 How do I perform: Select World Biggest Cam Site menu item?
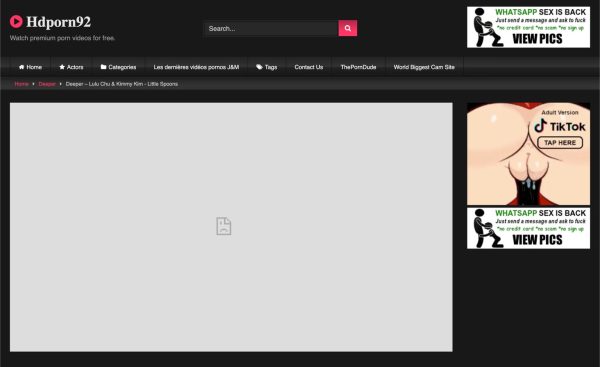(424, 67)
